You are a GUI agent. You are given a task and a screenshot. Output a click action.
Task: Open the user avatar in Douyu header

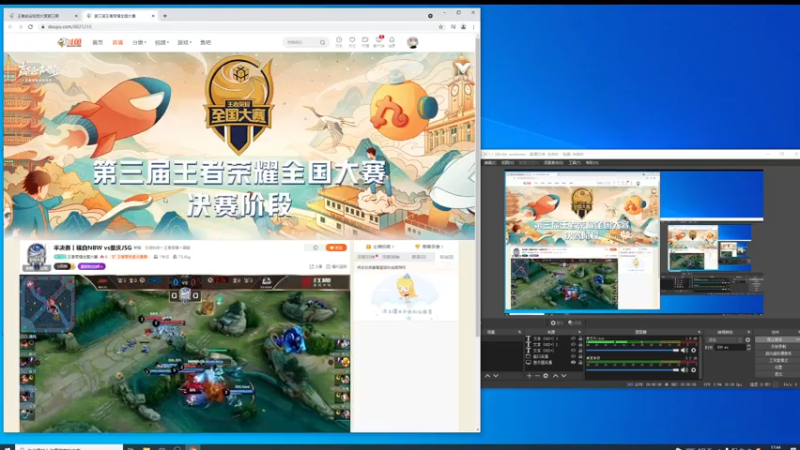(413, 42)
